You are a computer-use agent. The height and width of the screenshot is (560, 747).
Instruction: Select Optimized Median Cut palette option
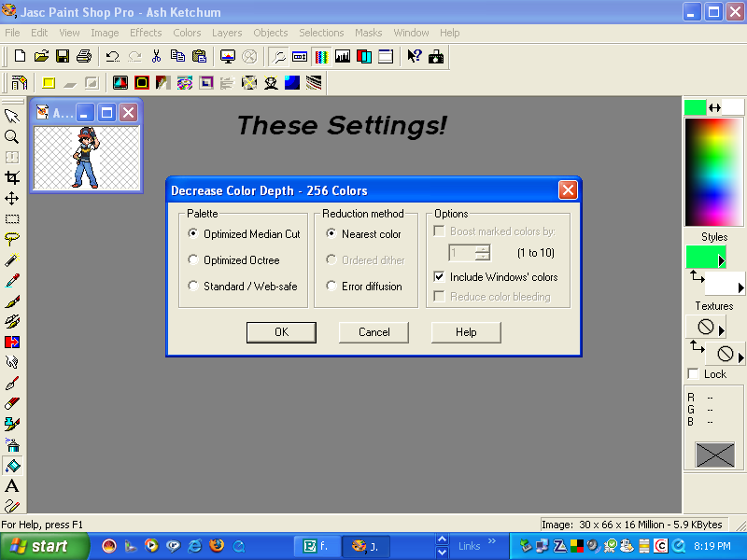point(244,234)
